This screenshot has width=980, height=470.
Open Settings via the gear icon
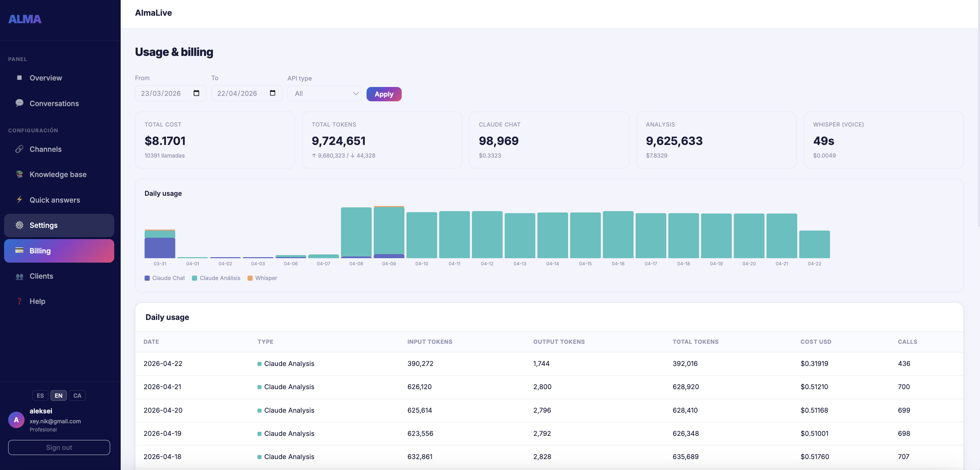(19, 225)
